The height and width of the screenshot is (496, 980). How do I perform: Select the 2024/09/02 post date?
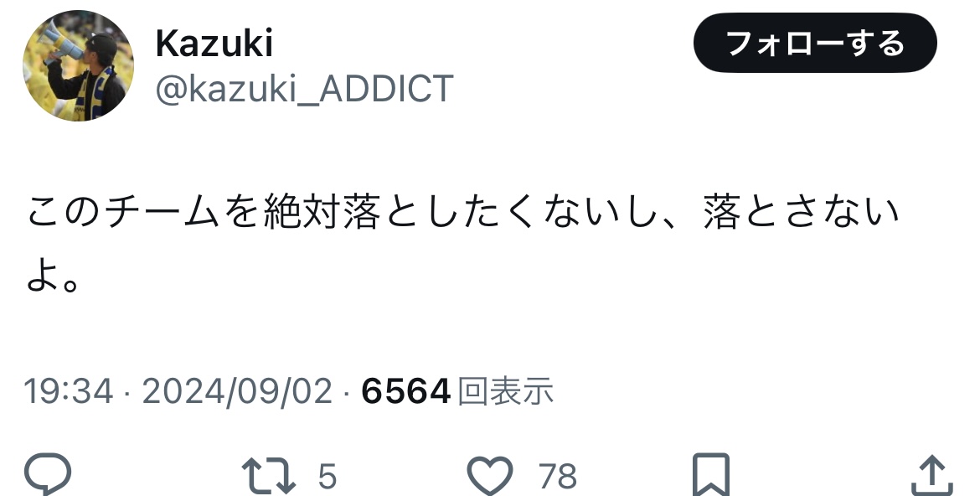(237, 391)
